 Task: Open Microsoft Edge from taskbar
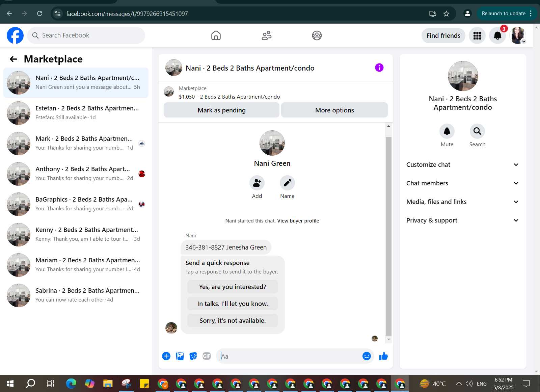pyautogui.click(x=71, y=384)
